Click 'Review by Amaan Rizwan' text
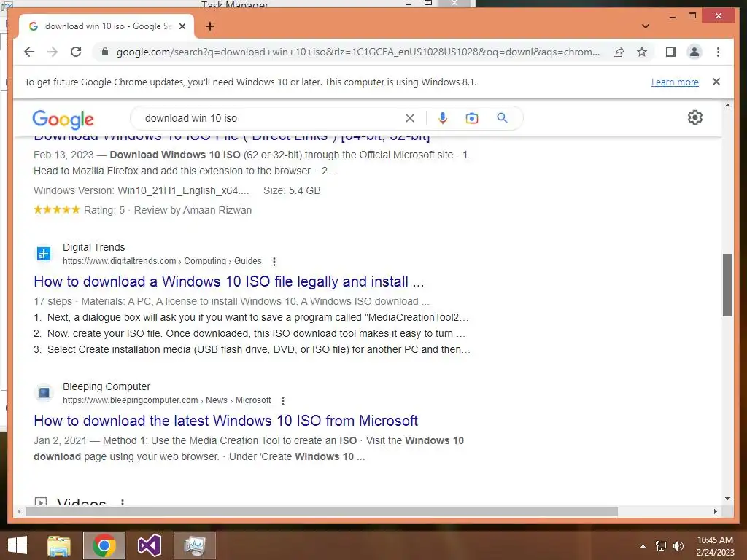 pos(193,210)
